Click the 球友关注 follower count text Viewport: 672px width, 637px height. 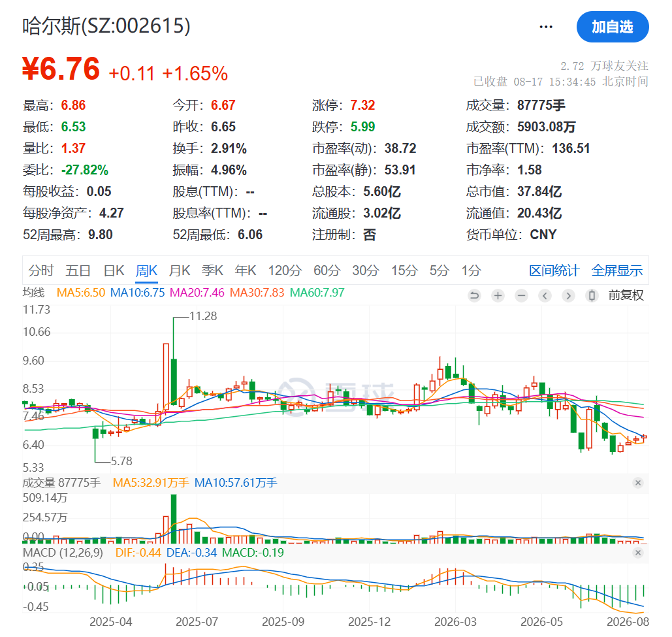click(x=604, y=66)
